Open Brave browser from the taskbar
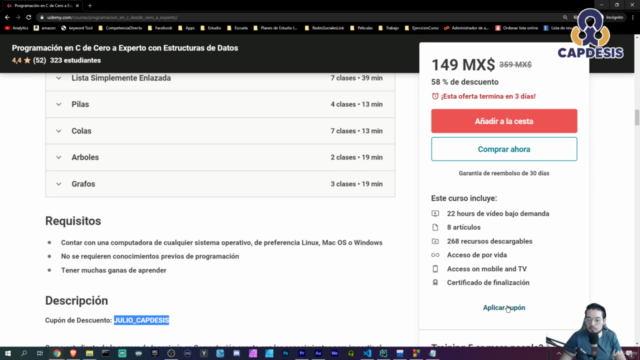Viewport: 640px width, 360px height. 73,353
